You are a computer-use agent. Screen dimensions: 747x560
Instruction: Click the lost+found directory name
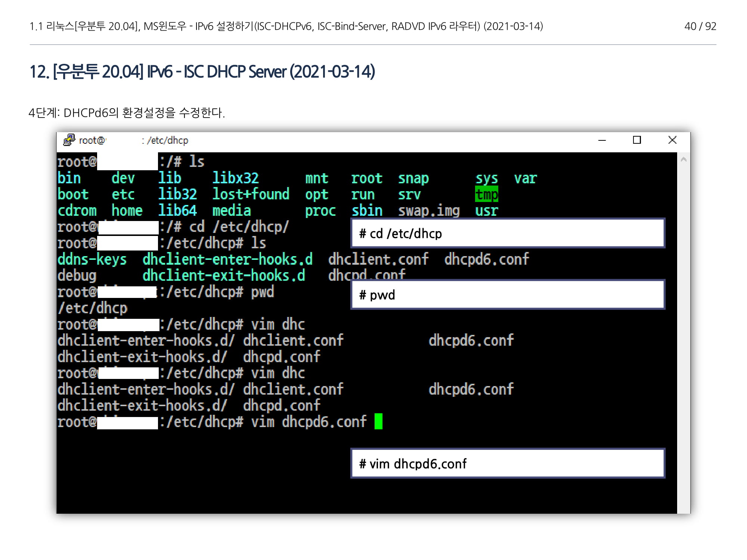(251, 195)
